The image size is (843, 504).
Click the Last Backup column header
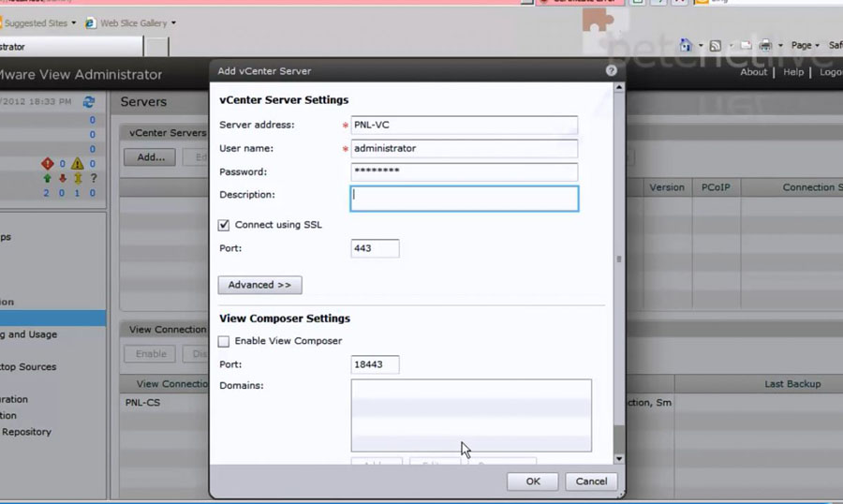pyautogui.click(x=792, y=383)
